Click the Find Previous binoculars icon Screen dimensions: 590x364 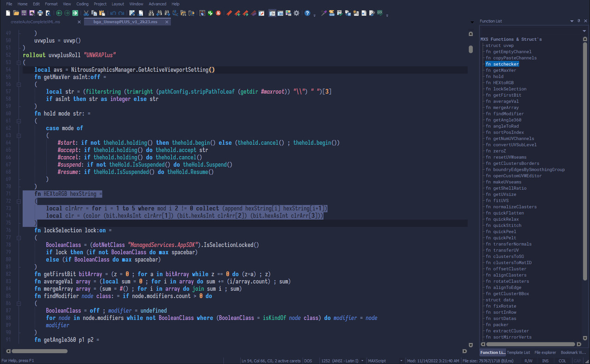(159, 13)
